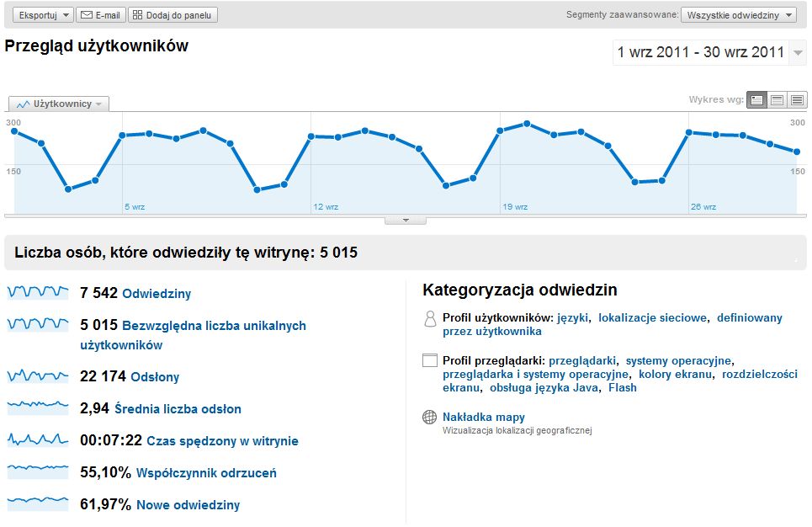Click the unique users sparkline thumbnail
This screenshot has height=527, width=812.
tap(38, 324)
